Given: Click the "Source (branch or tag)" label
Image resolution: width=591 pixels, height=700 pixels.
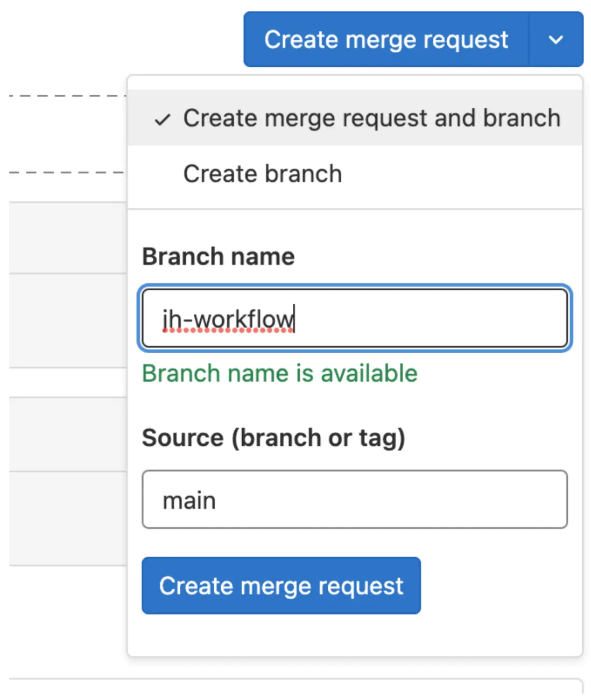Looking at the screenshot, I should click(273, 438).
